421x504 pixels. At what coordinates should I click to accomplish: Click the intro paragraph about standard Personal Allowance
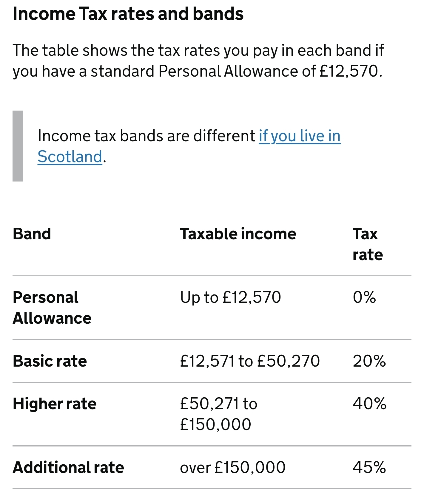click(198, 61)
